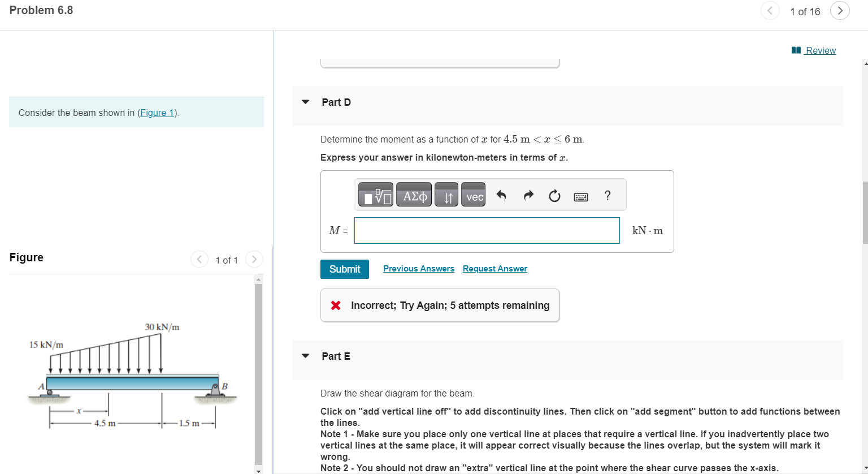Image resolution: width=868 pixels, height=474 pixels.
Task: Click the reset icon in equation toolbar
Action: [x=554, y=195]
